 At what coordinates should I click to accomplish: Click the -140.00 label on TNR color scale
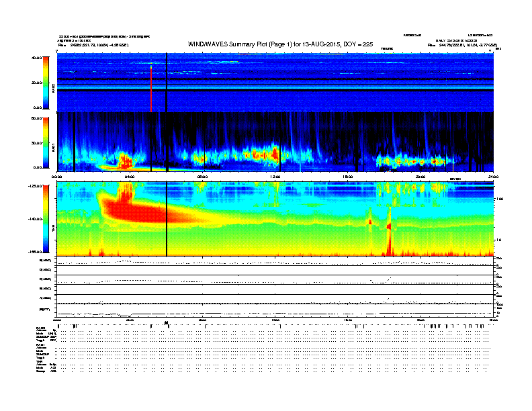click(35, 219)
